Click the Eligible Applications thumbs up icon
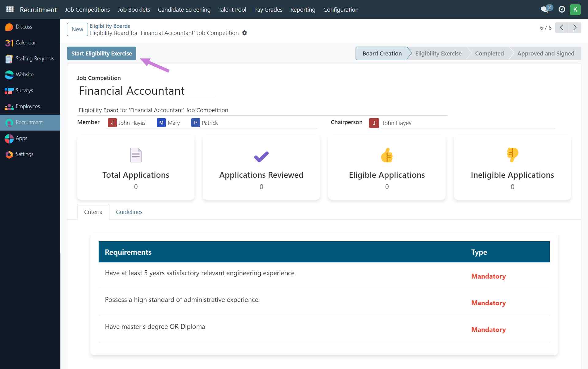 (386, 155)
